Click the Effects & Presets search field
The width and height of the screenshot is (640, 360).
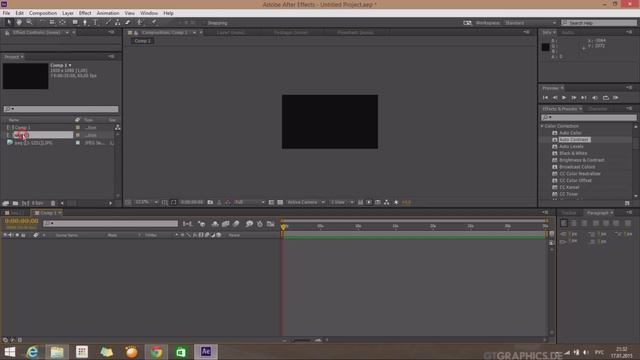tap(588, 118)
